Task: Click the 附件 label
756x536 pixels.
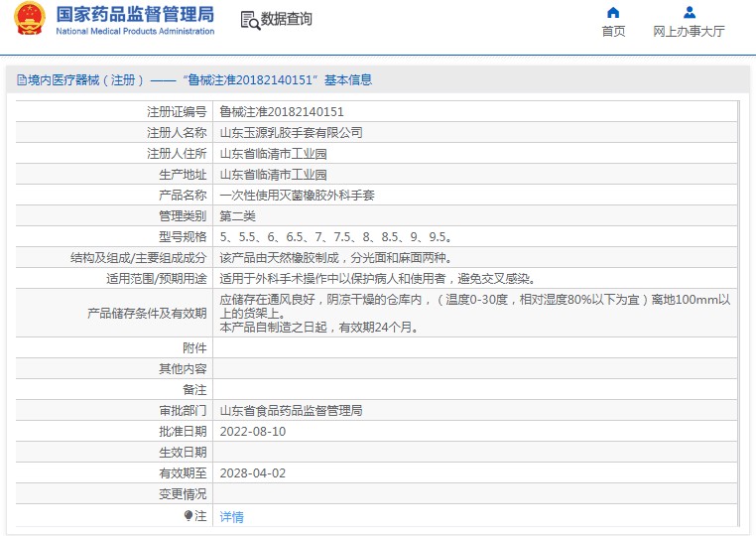Action: pyautogui.click(x=194, y=347)
